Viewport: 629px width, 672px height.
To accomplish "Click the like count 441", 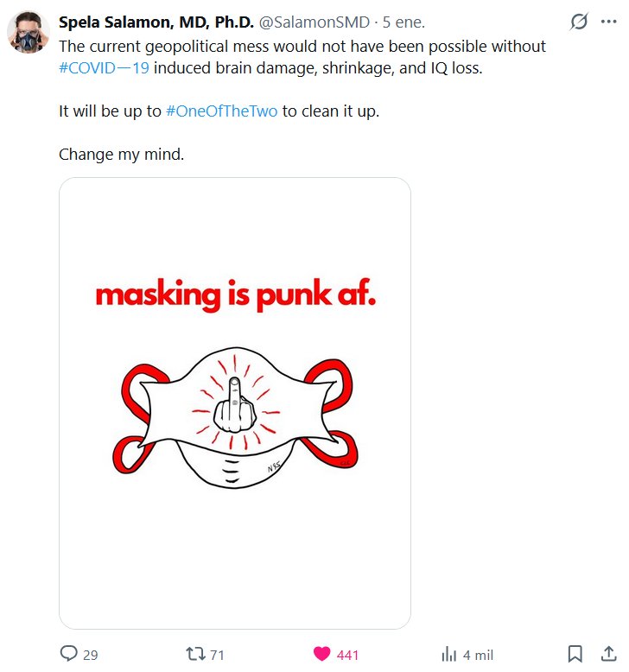I will click(x=347, y=655).
